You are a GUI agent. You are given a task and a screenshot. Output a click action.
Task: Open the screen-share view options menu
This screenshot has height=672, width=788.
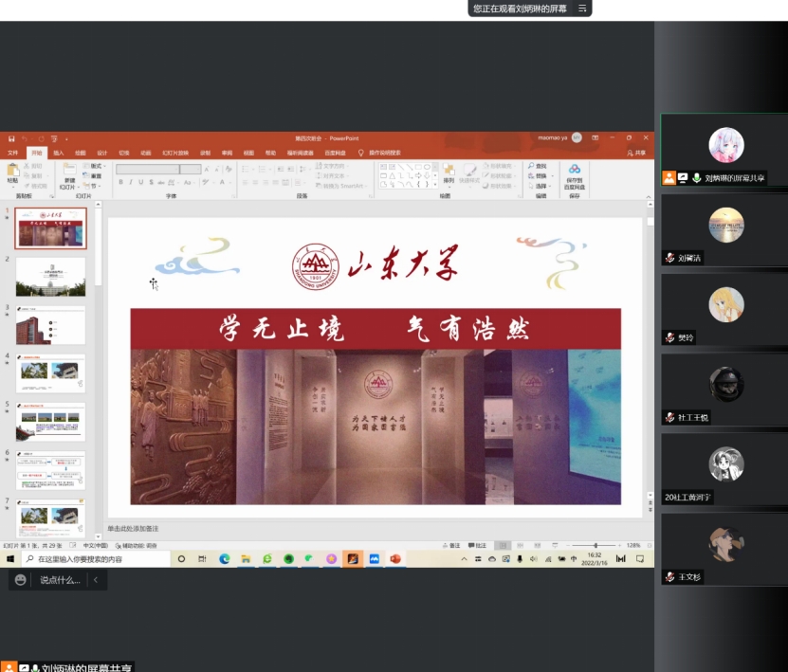[x=582, y=9]
